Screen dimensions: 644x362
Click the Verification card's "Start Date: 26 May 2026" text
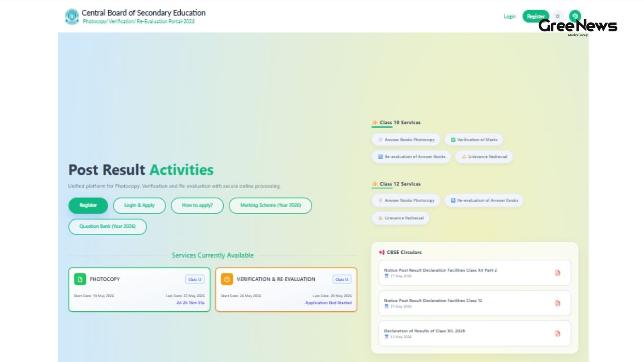241,296
